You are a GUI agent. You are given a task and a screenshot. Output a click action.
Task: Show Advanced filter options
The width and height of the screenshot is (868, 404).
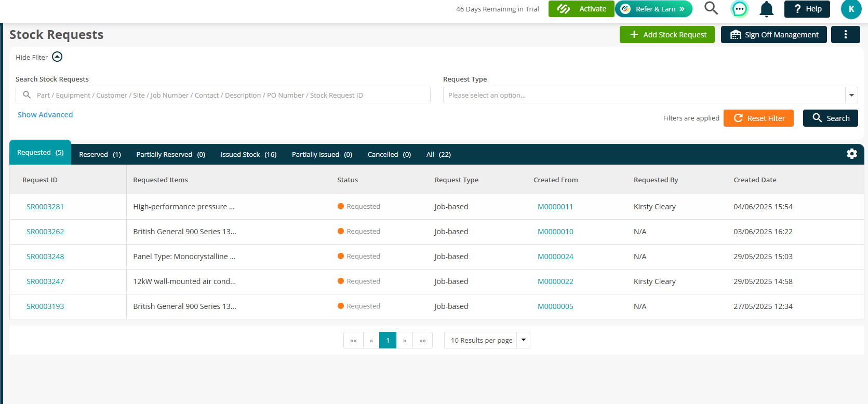[45, 115]
